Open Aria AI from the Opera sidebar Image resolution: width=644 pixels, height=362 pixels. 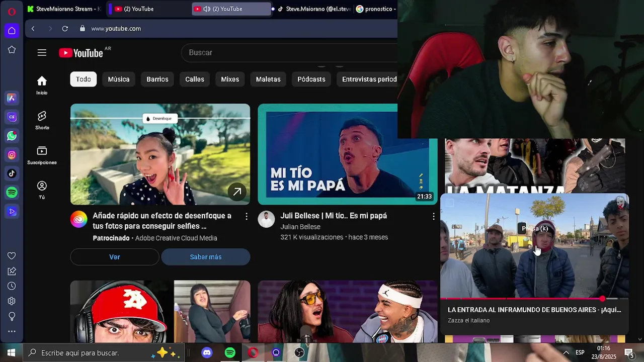click(x=12, y=98)
